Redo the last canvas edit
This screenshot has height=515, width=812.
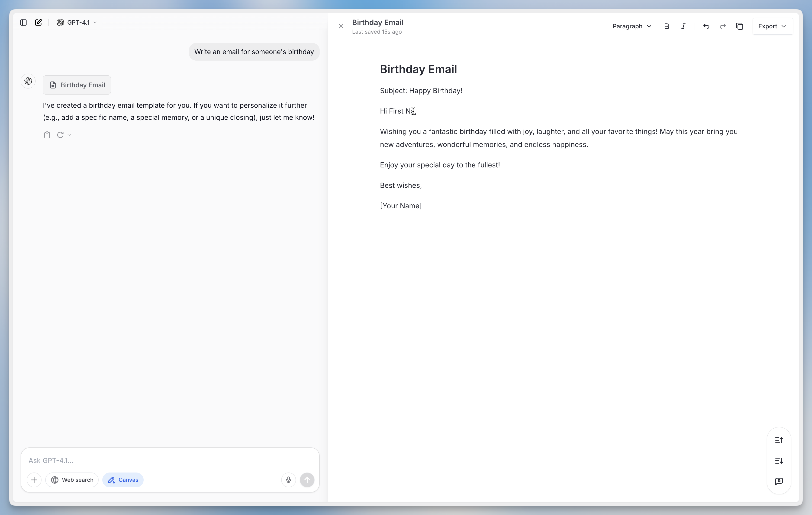pos(723,26)
